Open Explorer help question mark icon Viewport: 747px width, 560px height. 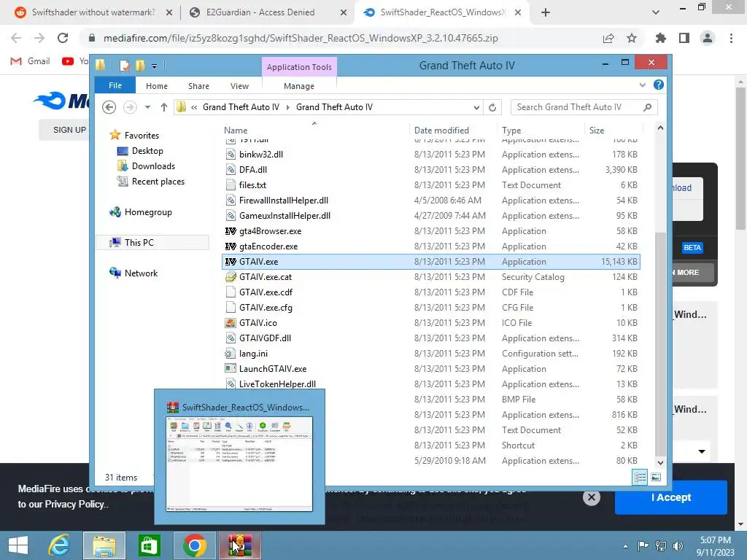click(659, 85)
